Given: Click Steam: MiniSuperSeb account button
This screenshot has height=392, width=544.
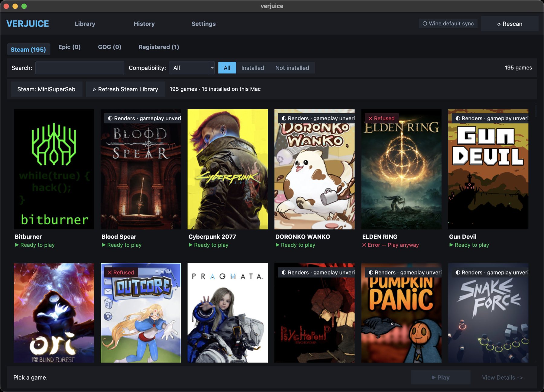Looking at the screenshot, I should 46,89.
